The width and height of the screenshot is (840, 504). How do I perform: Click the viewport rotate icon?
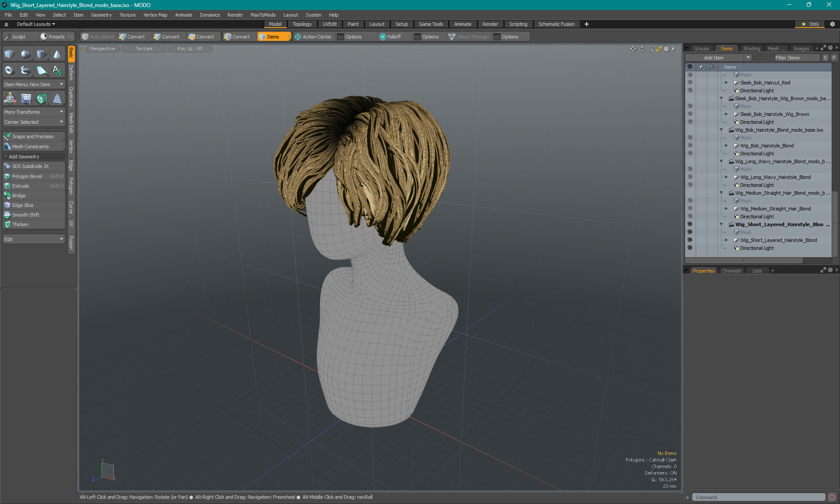coord(642,49)
